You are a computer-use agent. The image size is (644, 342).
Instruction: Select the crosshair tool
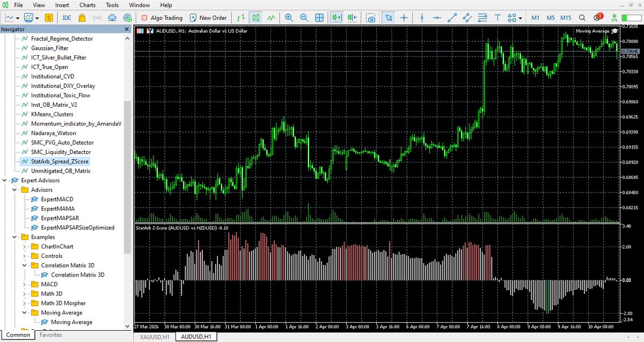click(x=404, y=18)
